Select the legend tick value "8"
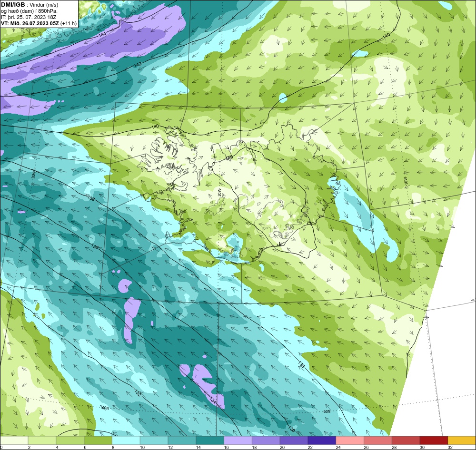Viewport: 476px width, 450px height. pyautogui.click(x=113, y=447)
